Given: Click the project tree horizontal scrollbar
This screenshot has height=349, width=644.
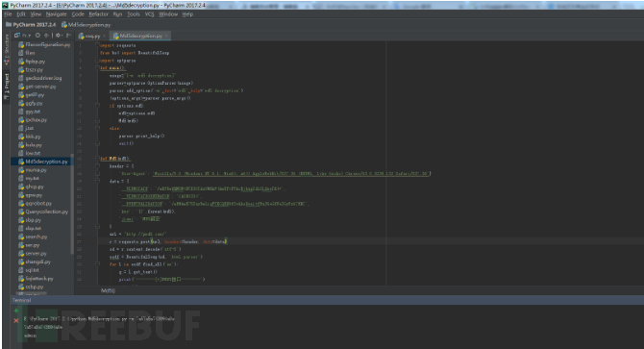Looking at the screenshot, I should 31,293.
